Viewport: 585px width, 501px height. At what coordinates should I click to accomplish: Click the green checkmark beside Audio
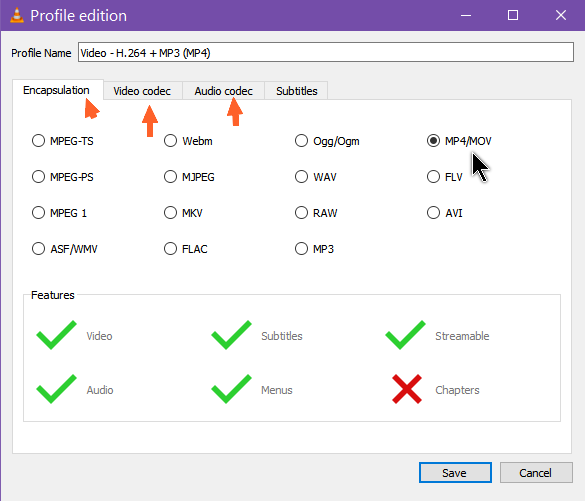(x=56, y=389)
